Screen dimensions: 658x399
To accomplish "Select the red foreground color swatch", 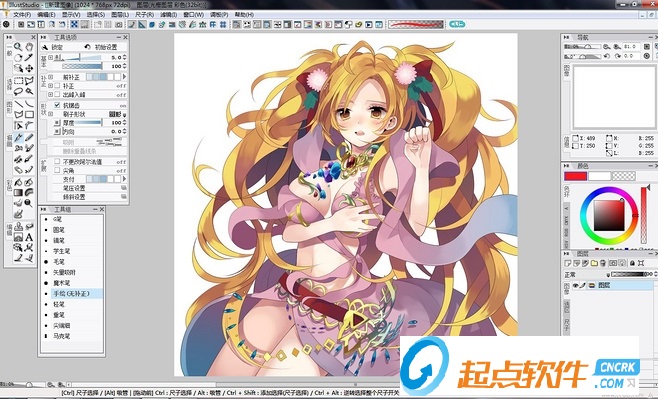I will tap(575, 176).
